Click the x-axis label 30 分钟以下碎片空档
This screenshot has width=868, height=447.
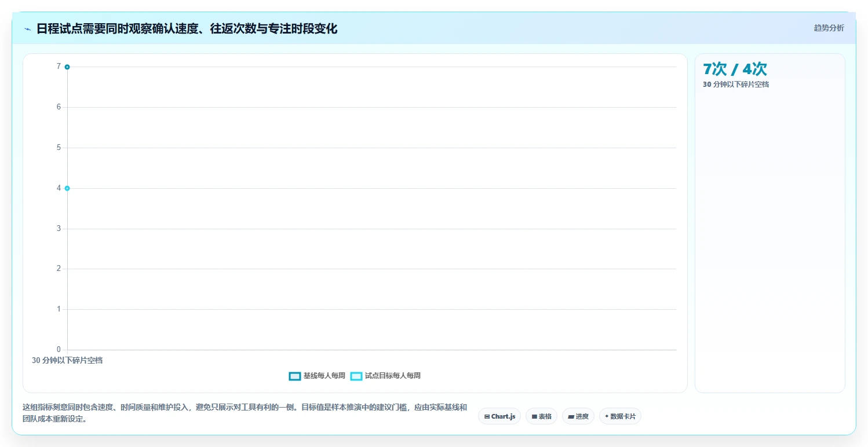coord(67,360)
